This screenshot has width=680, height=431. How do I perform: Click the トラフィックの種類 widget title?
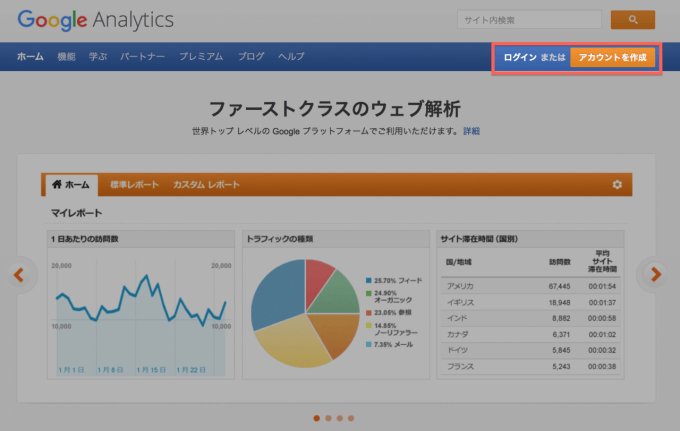(280, 239)
